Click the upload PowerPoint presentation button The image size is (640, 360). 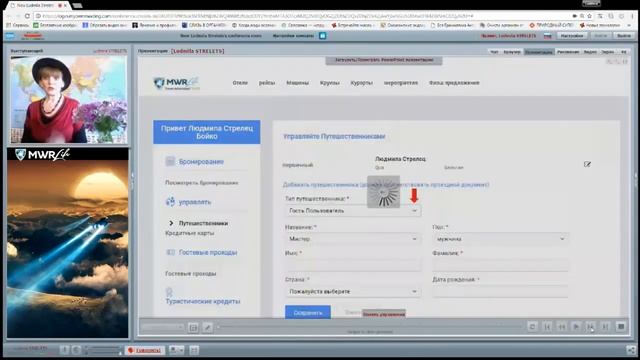pyautogui.click(x=384, y=60)
